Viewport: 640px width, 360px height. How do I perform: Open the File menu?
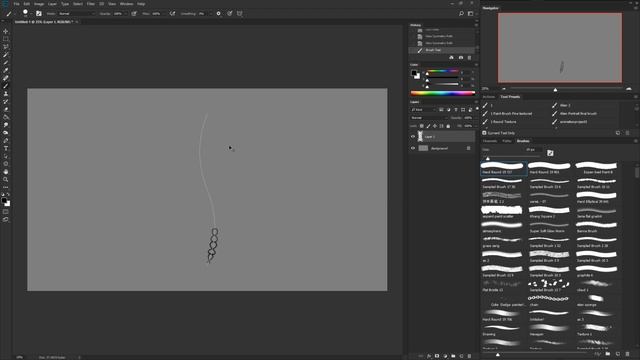pos(17,4)
